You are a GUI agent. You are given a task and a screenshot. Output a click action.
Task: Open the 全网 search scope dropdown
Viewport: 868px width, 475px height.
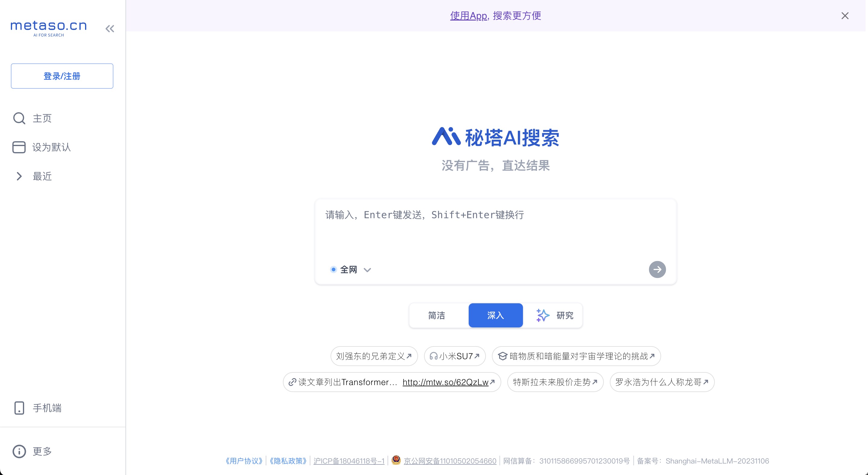pyautogui.click(x=350, y=269)
